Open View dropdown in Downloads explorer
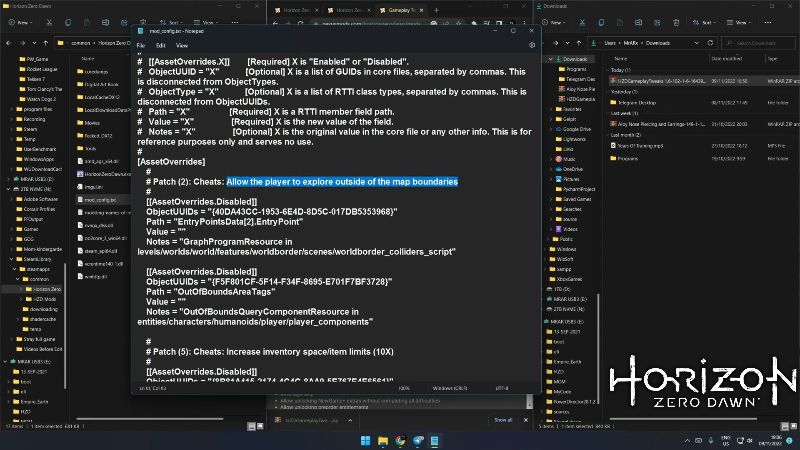800x450 pixels. pos(738,22)
